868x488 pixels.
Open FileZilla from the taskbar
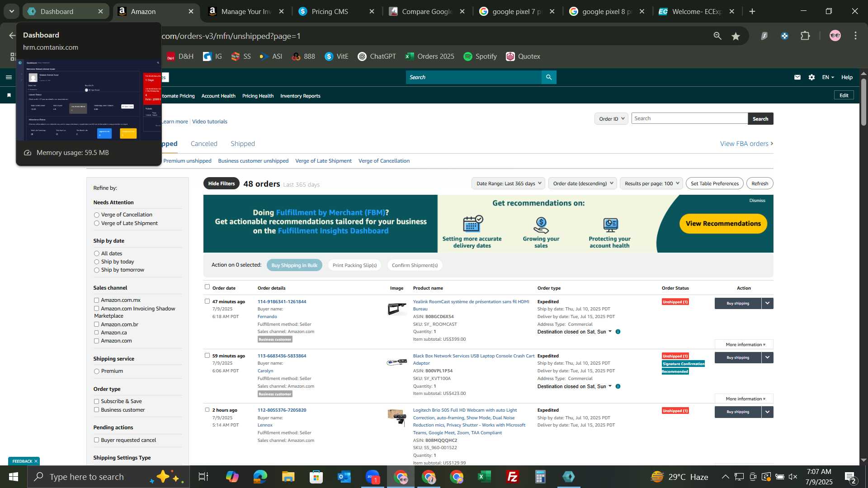point(513,477)
